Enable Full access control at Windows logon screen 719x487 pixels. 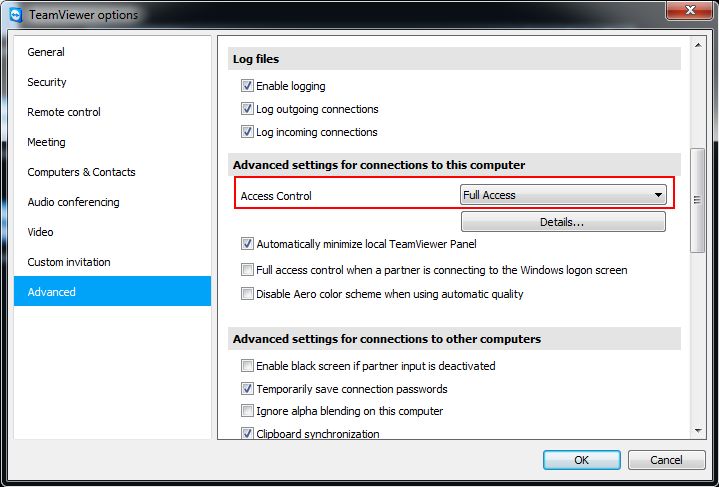(x=247, y=270)
